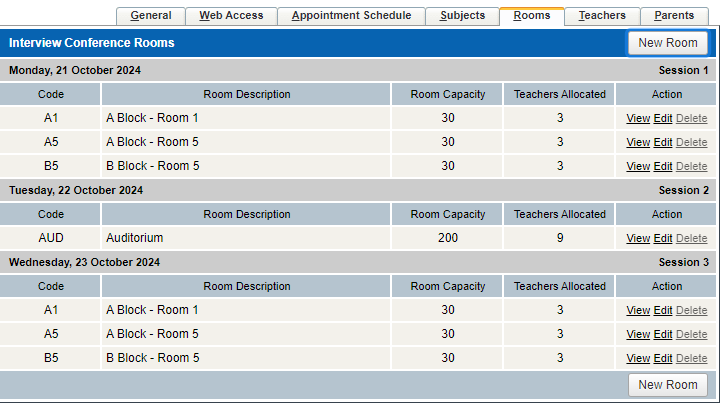Delete room B5 in Monday session
Viewport: 723px width, 406px height.
(x=691, y=166)
